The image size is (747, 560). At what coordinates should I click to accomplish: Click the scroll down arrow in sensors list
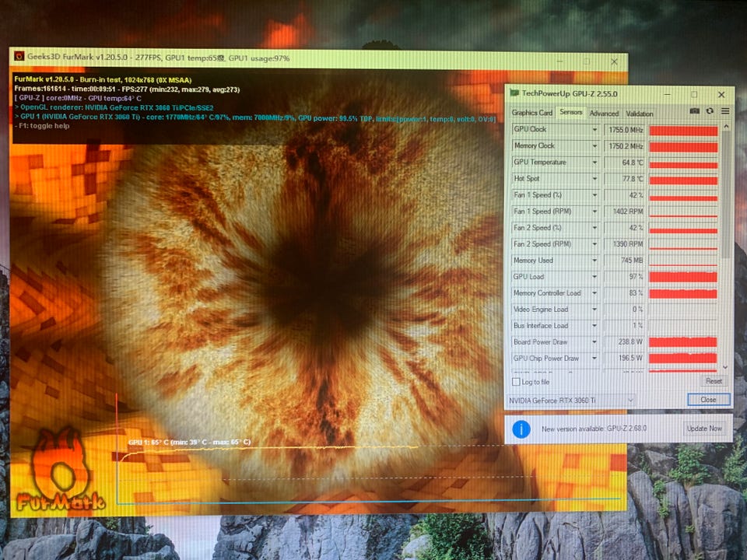click(725, 366)
